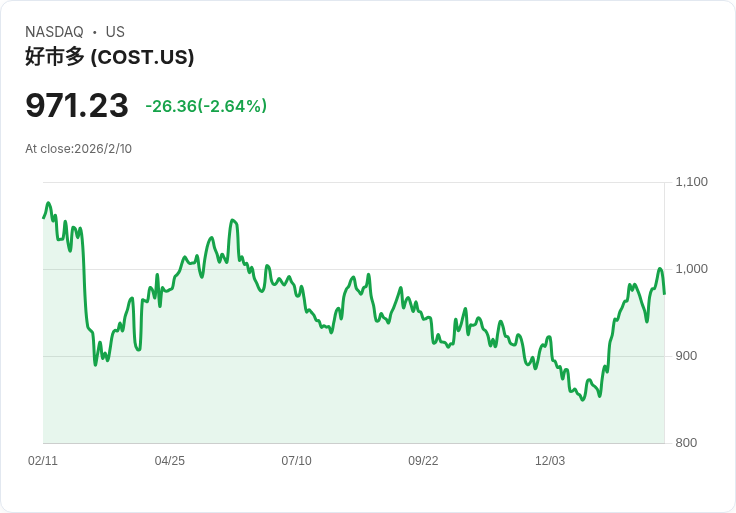Viewport: 736px width, 513px height.
Task: Click the 07/10 date axis label
Action: click(296, 460)
